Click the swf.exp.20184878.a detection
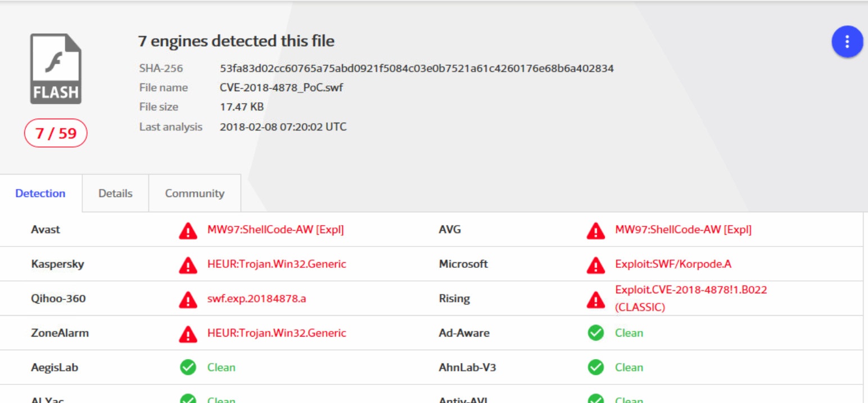 [x=256, y=298]
